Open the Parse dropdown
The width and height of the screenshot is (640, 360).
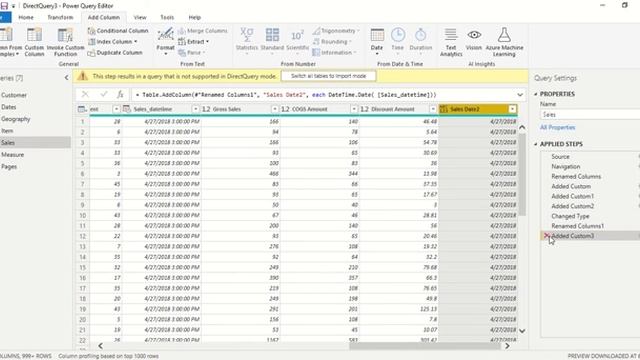click(191, 53)
